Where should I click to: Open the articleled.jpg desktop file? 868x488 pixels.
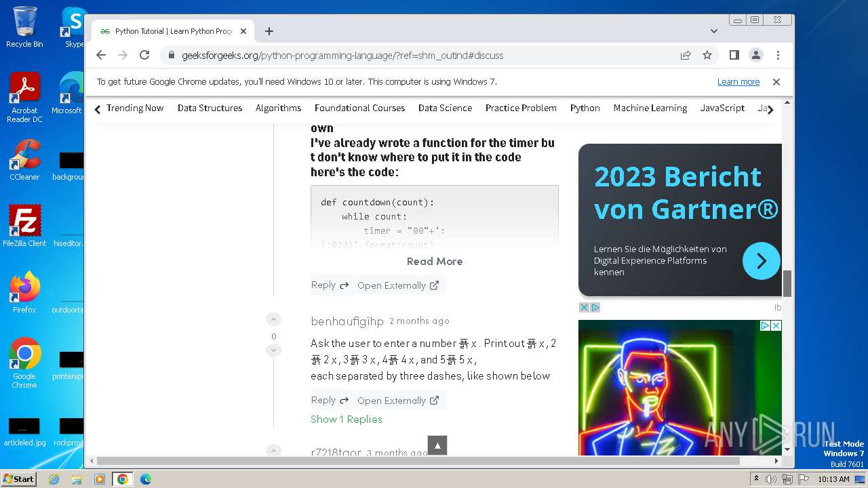(x=24, y=432)
